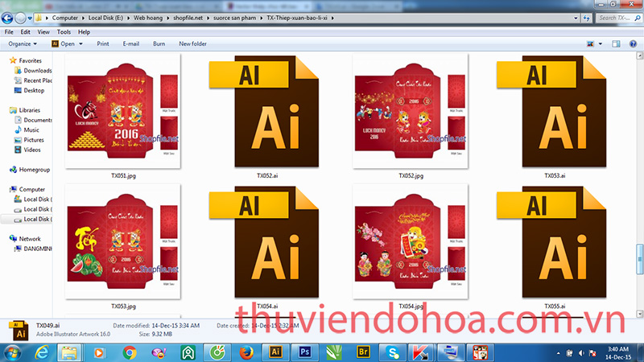Select Homegroup in the navigation pane
Screen dimensions: 644x362
[30, 170]
